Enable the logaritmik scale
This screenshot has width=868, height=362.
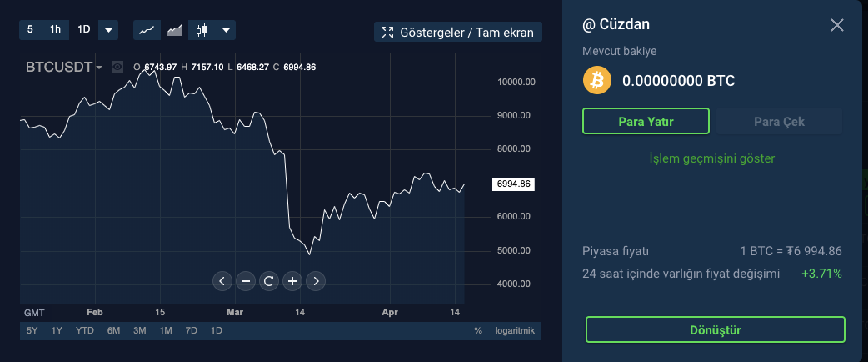[515, 331]
